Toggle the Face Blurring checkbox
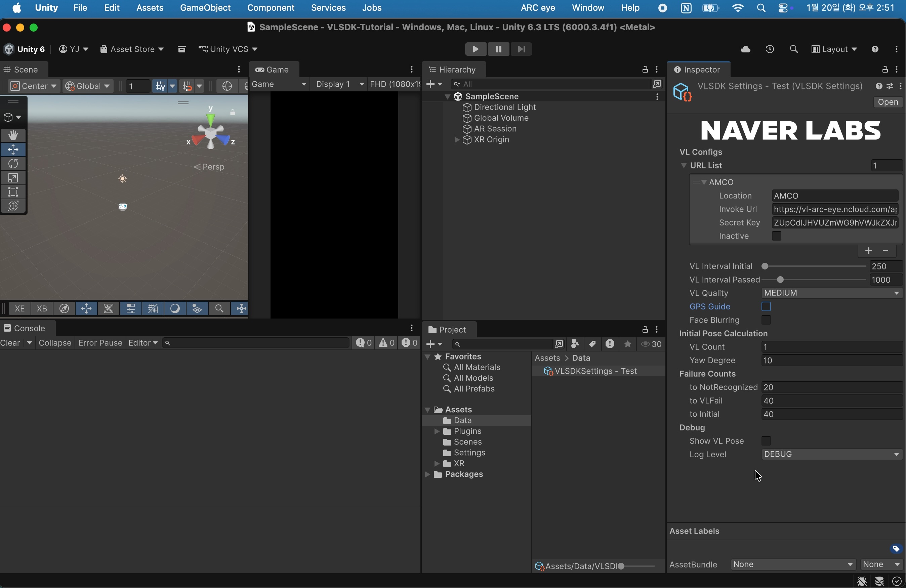The height and width of the screenshot is (588, 906). pos(766,320)
